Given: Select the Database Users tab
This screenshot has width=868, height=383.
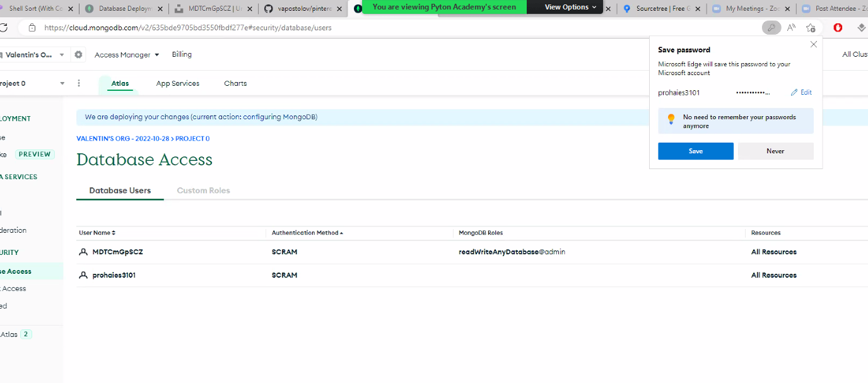Looking at the screenshot, I should [x=120, y=191].
